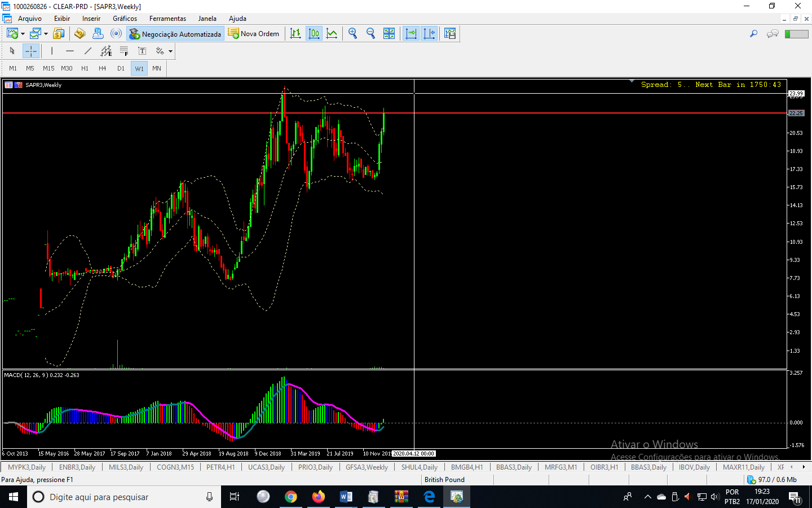Viewport: 812px width, 508px height.
Task: Switch to BMGB4,H1 chart tab
Action: coord(467,467)
